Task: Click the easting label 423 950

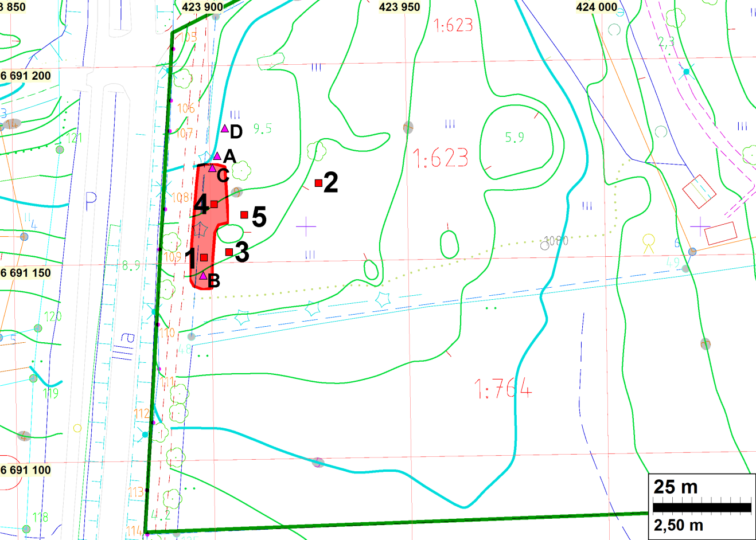Action: (x=400, y=7)
